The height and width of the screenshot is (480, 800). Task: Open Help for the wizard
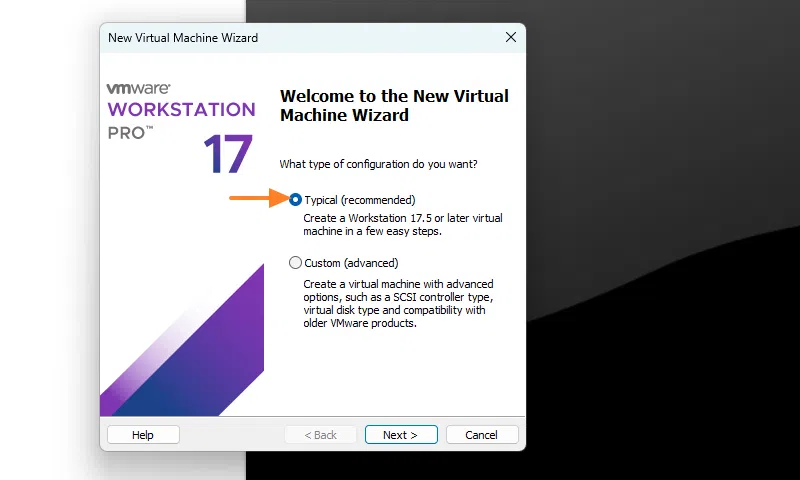pyautogui.click(x=143, y=435)
